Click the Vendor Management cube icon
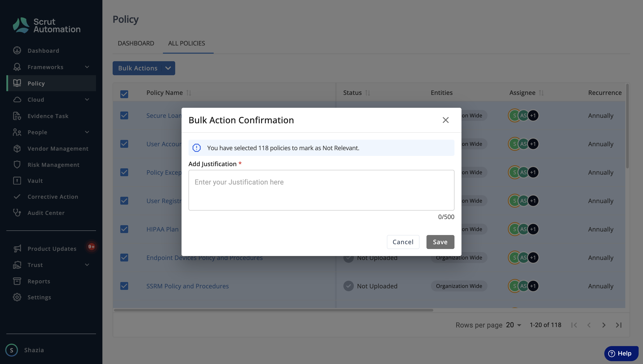643x364 pixels. click(x=17, y=148)
